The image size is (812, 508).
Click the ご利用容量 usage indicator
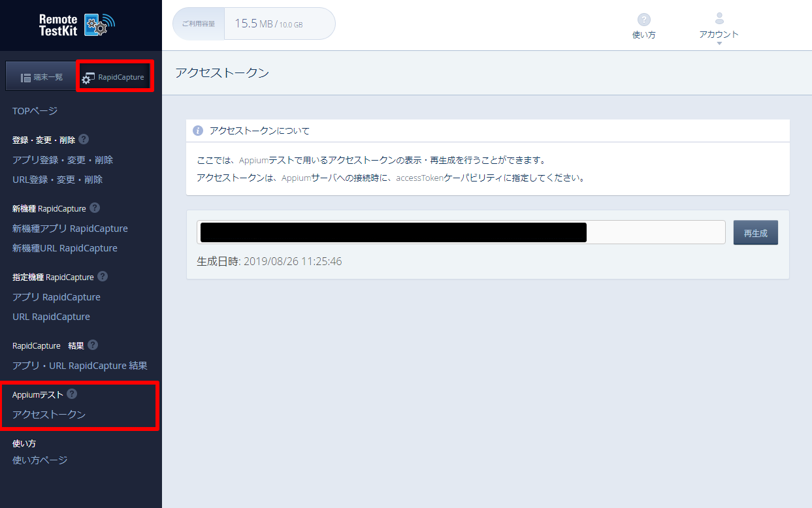click(254, 24)
